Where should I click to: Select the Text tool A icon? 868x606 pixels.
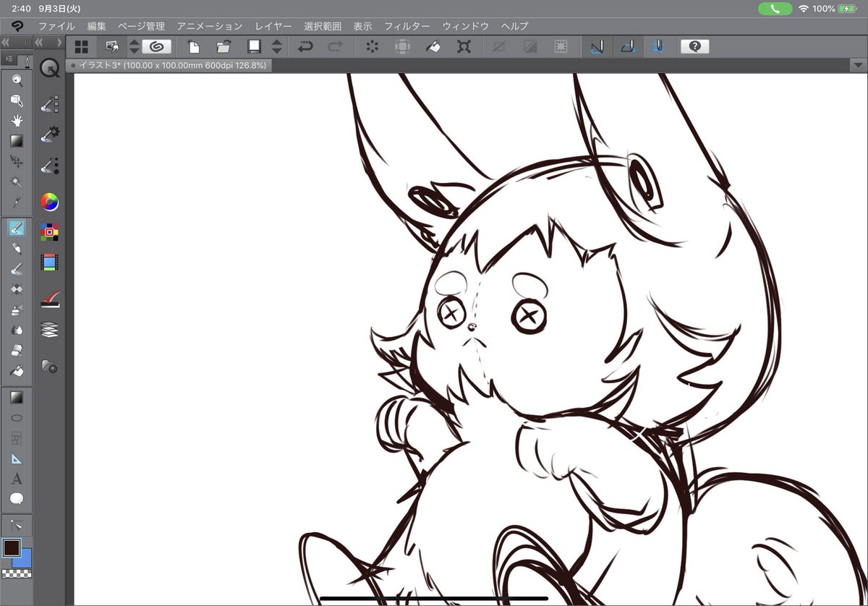point(16,478)
